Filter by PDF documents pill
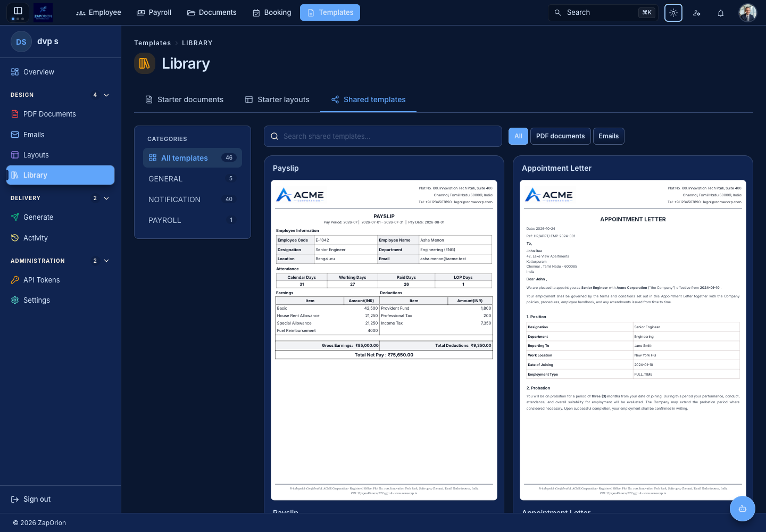766x532 pixels. pyautogui.click(x=560, y=136)
